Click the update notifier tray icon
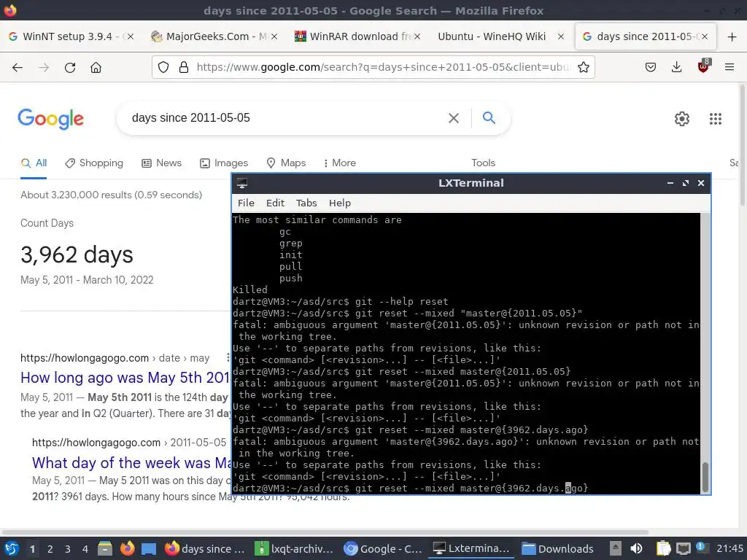 (702, 548)
